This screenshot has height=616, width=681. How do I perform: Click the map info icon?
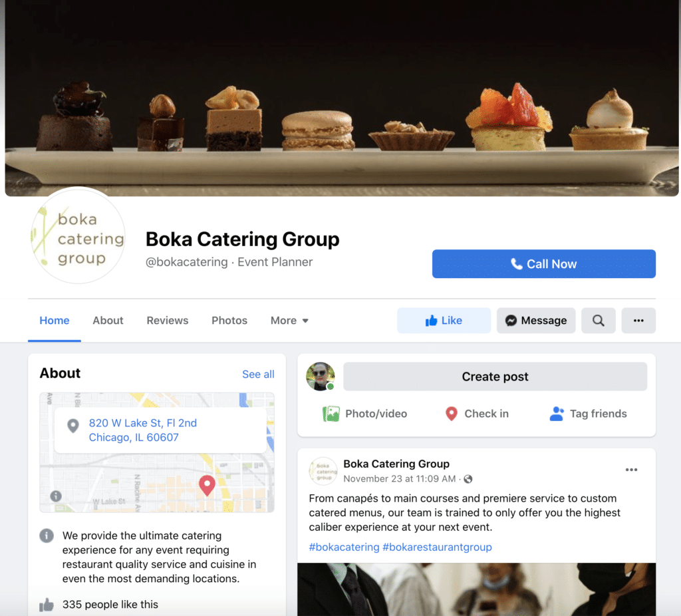56,496
